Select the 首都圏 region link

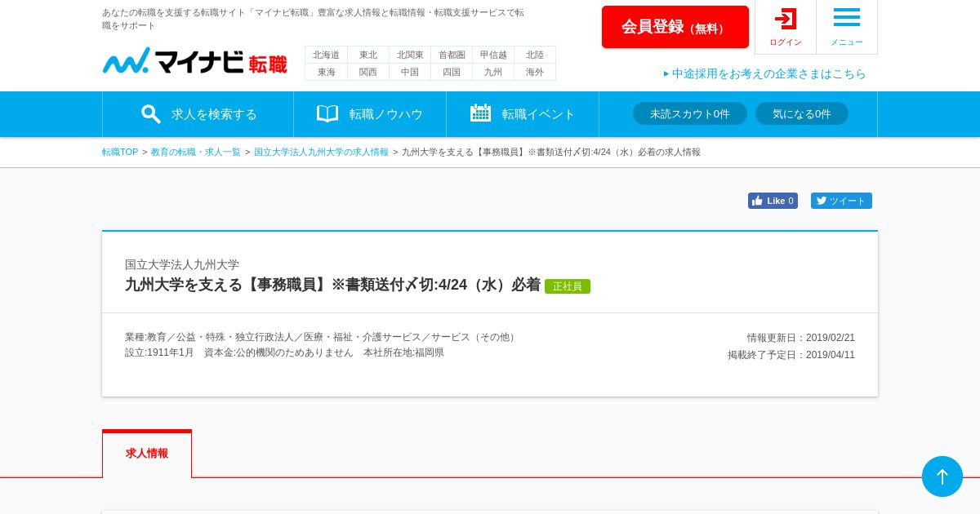pos(452,55)
